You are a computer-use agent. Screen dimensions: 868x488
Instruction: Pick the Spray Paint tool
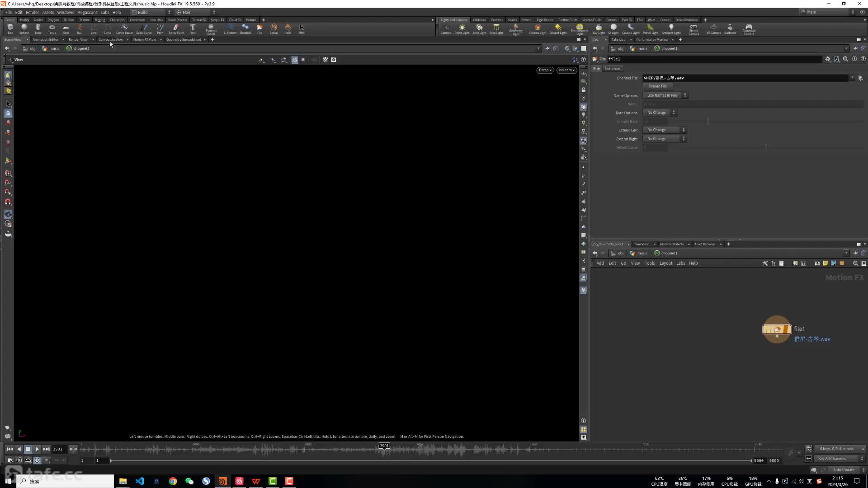pyautogui.click(x=176, y=29)
